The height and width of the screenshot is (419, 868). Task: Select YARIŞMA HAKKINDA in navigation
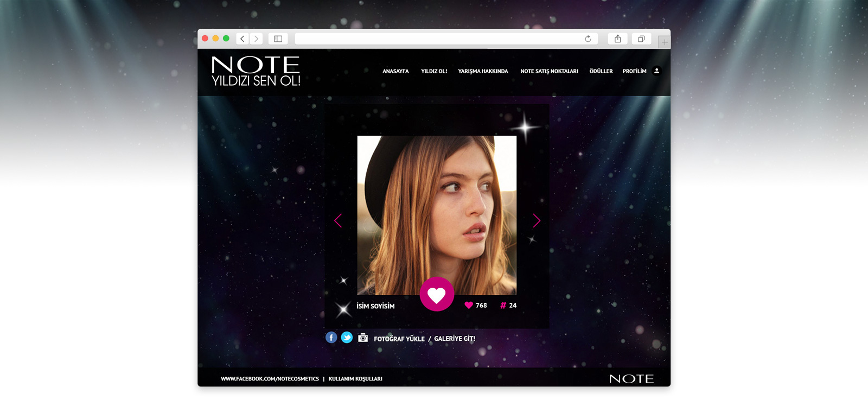tap(483, 71)
